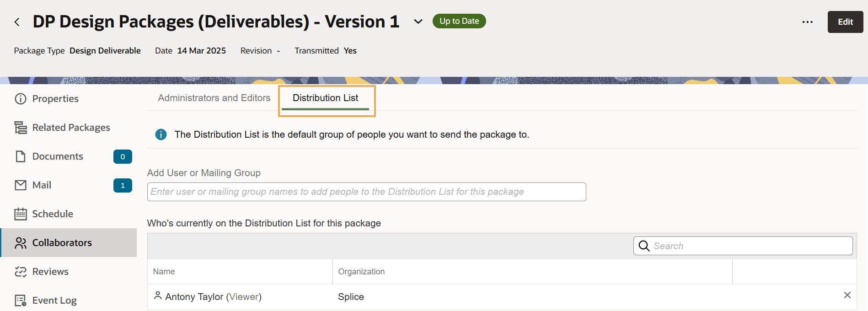This screenshot has width=868, height=311.
Task: Select Collaborators in the sidebar
Action: coord(62,243)
